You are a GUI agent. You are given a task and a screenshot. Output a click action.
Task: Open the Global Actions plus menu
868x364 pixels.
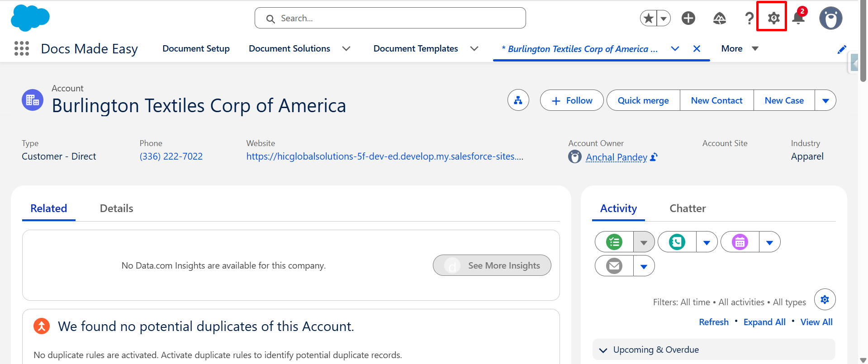688,18
